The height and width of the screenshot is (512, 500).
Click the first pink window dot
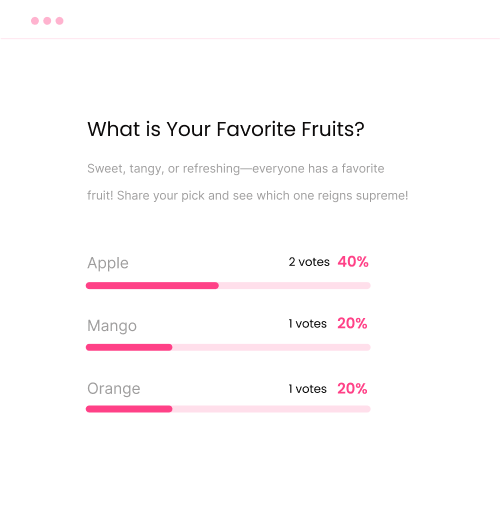(x=35, y=21)
